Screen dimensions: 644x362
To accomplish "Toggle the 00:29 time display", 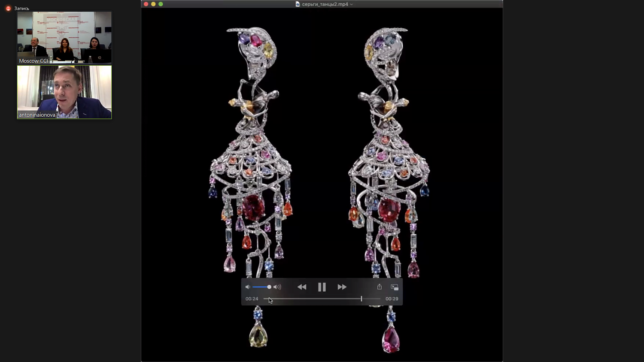I will (392, 299).
